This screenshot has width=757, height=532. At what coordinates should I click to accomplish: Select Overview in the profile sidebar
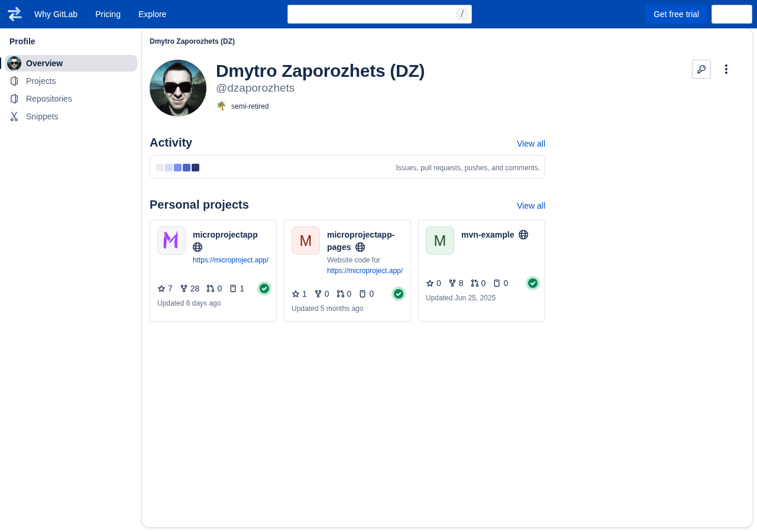click(x=71, y=63)
